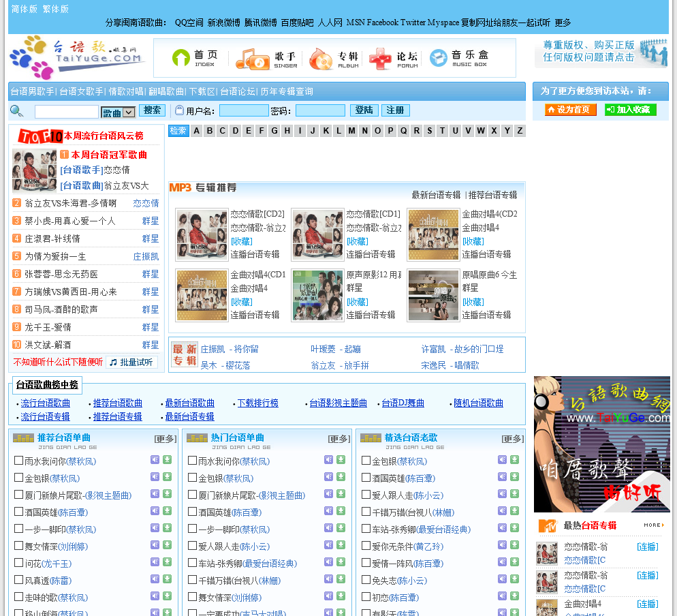Click the 登陆 login button
The height and width of the screenshot is (616, 677).
(364, 110)
